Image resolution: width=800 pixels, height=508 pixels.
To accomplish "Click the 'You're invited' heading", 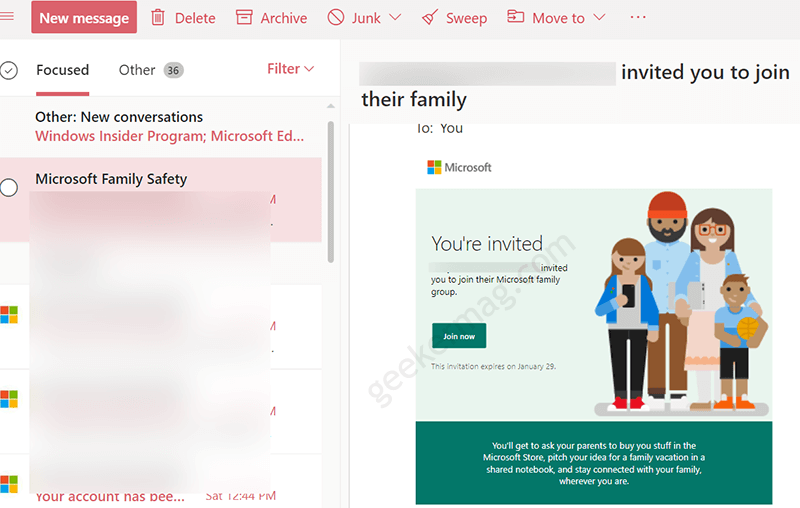I will coord(487,244).
